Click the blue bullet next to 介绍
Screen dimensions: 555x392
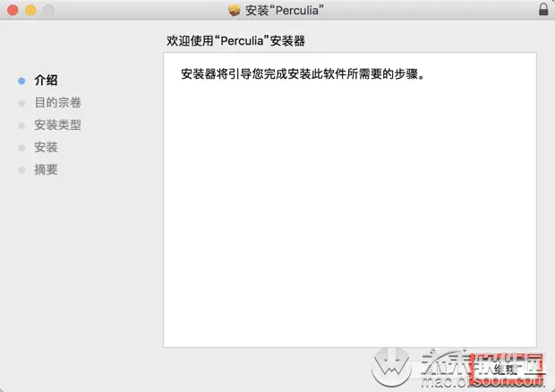pos(21,81)
